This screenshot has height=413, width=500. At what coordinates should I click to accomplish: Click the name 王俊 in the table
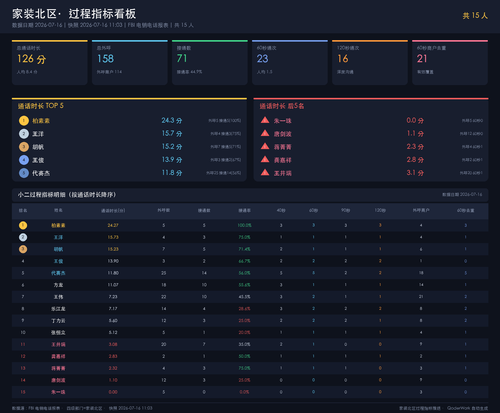[58, 261]
